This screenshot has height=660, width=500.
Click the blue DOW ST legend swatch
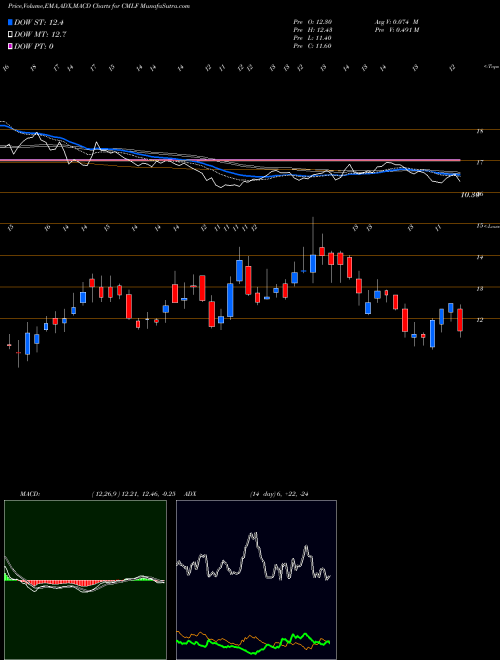(10, 22)
